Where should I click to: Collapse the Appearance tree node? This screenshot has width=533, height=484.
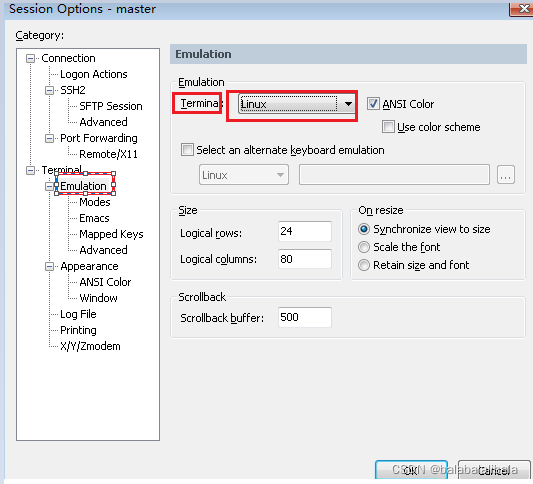point(50,266)
